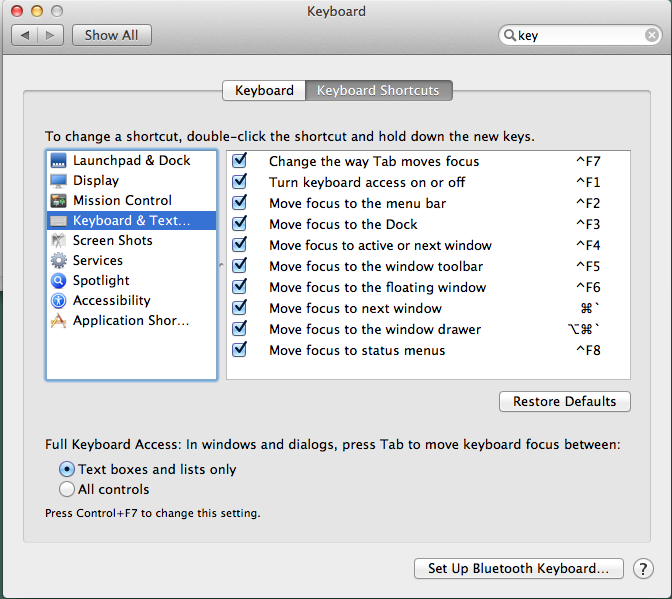Select the Launchpad & Dock category icon

click(x=58, y=161)
